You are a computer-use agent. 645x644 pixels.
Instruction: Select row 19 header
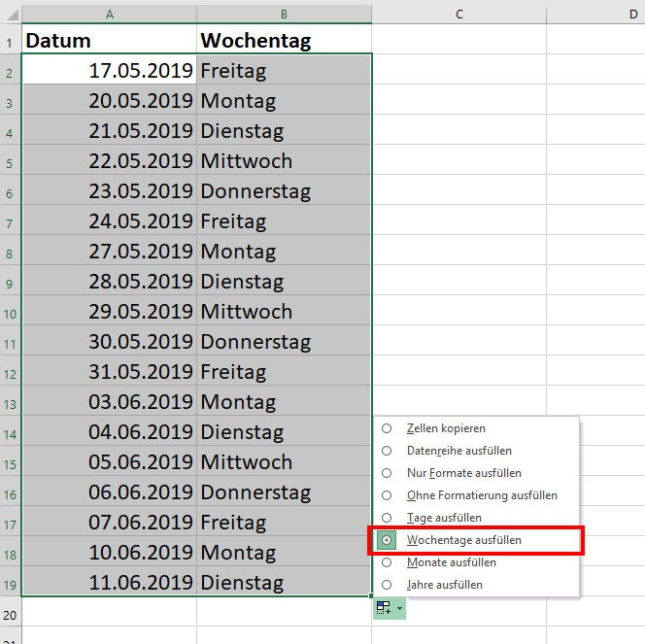11,581
